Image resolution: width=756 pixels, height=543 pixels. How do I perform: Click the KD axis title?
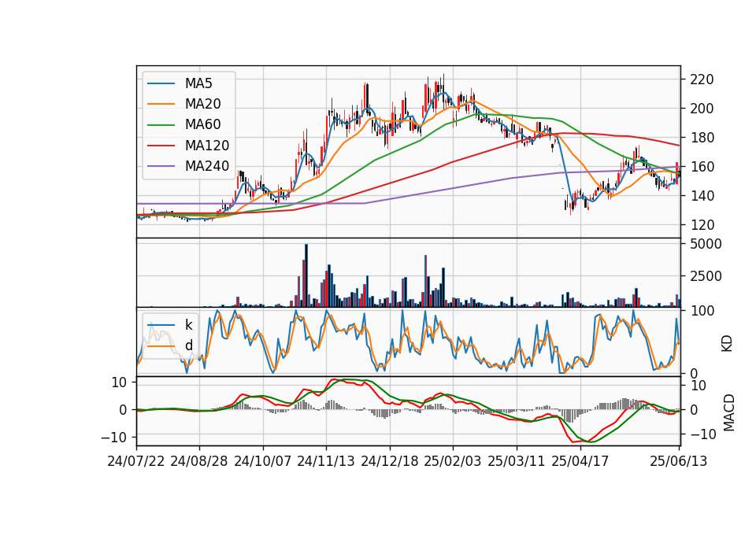727,344
